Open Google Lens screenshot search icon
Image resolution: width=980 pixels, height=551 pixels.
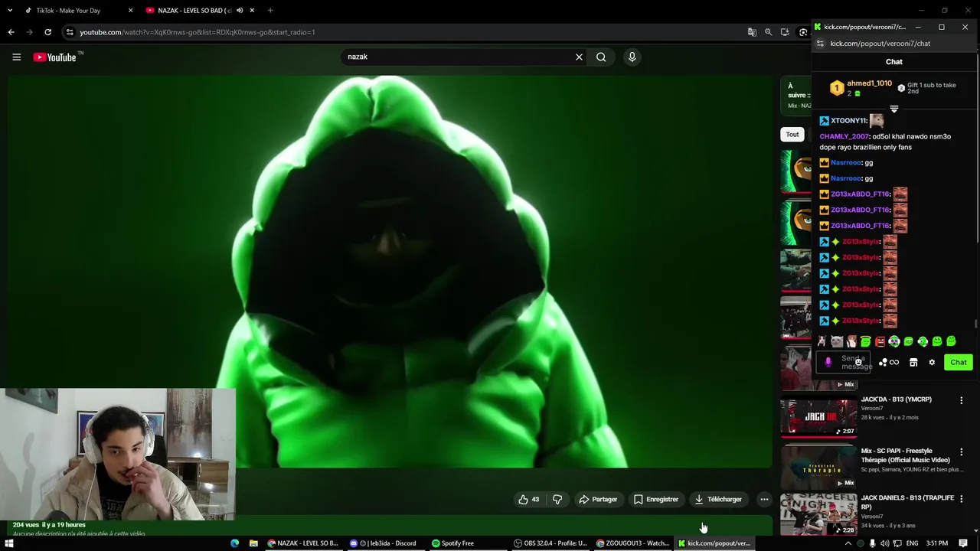point(802,32)
